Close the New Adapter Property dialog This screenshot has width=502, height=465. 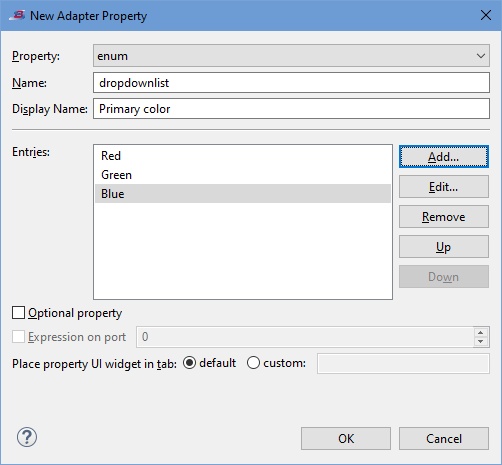(486, 15)
